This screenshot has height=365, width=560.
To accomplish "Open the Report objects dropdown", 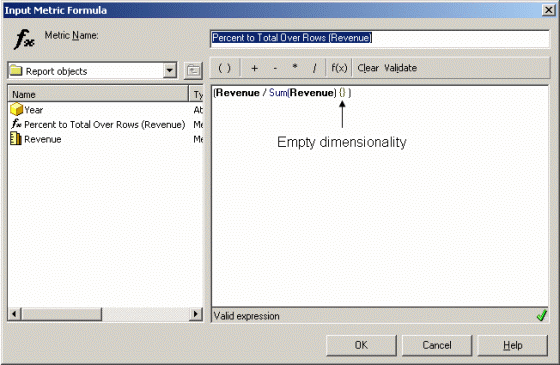I will click(170, 70).
